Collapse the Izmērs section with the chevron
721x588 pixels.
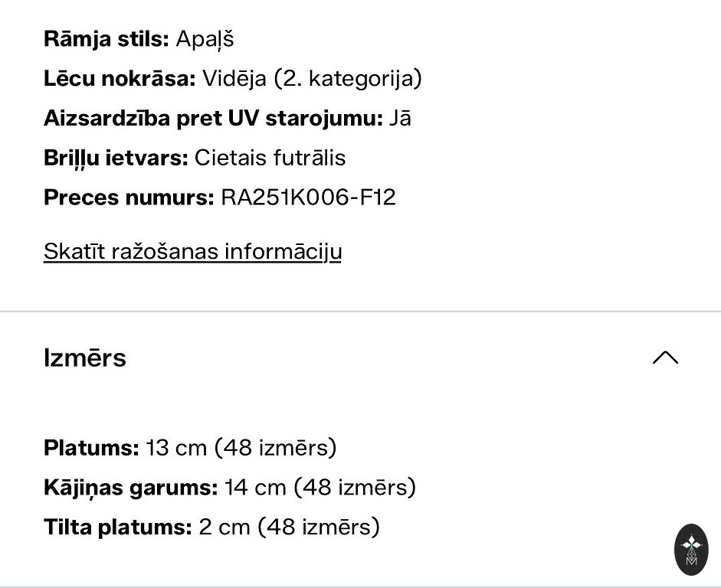(665, 358)
